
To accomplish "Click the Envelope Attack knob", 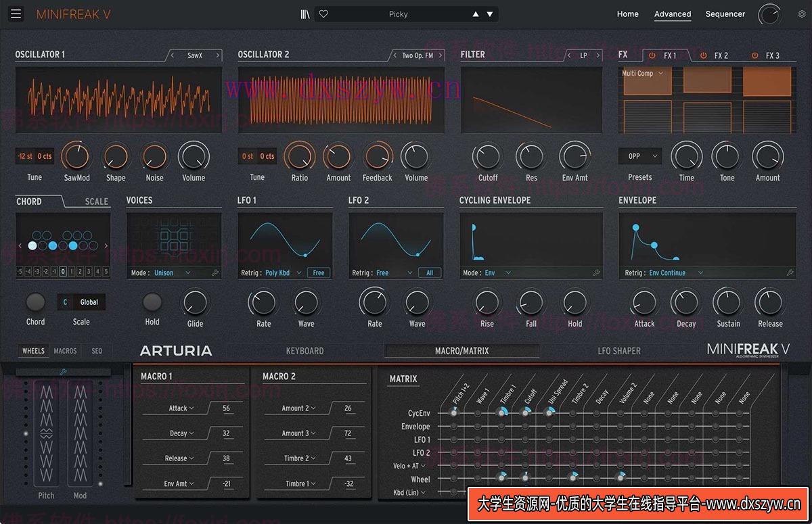I will tap(644, 302).
